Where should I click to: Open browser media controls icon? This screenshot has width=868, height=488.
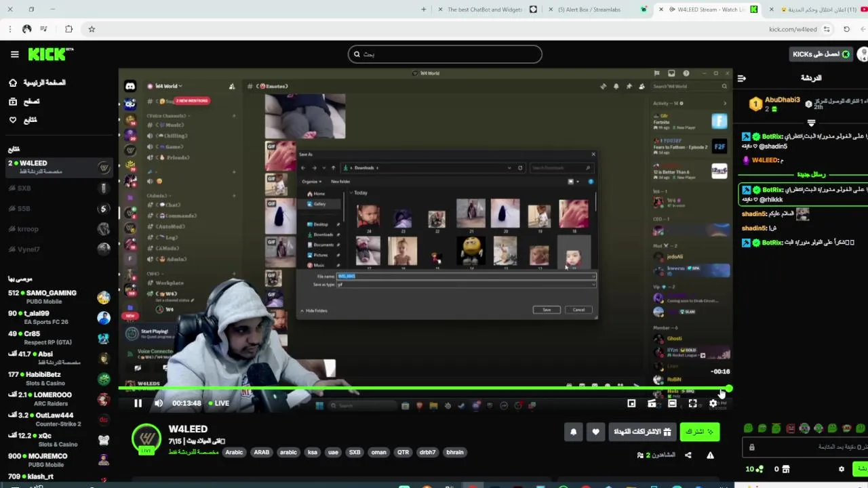(43, 29)
